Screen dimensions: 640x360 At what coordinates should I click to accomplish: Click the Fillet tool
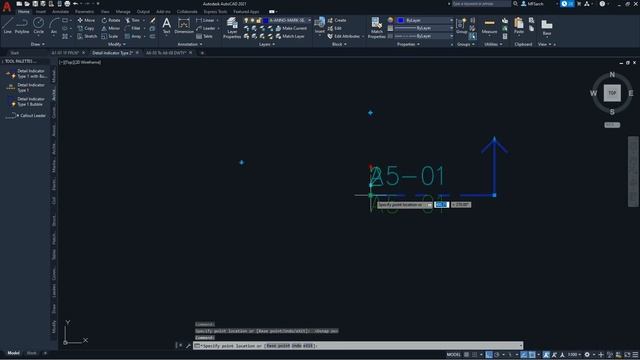click(133, 28)
